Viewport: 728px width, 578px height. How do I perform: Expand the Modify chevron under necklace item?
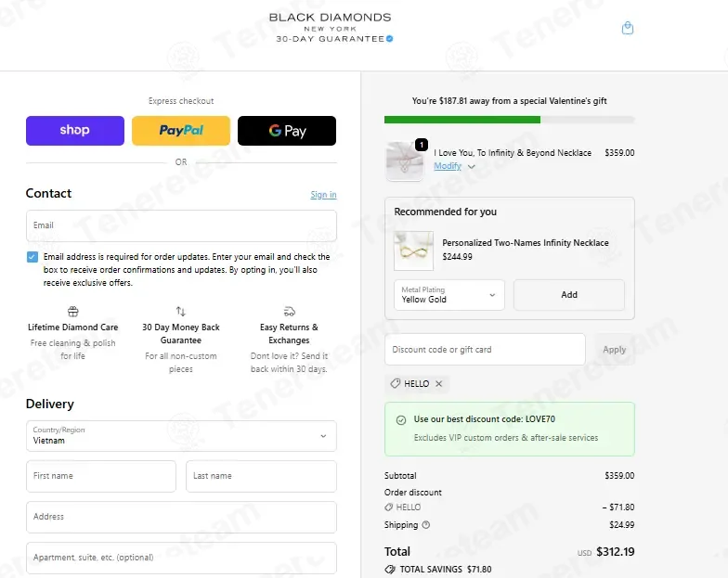pos(472,167)
